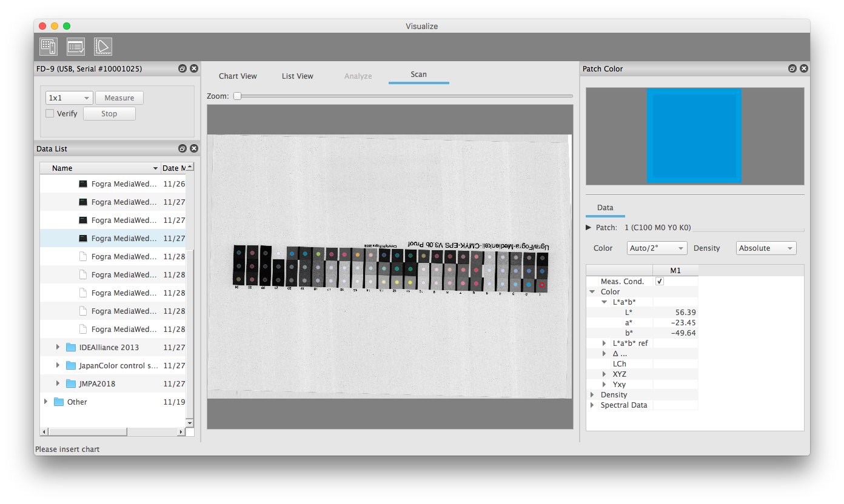Switch to the List View tab
This screenshot has width=844, height=504.
point(298,76)
